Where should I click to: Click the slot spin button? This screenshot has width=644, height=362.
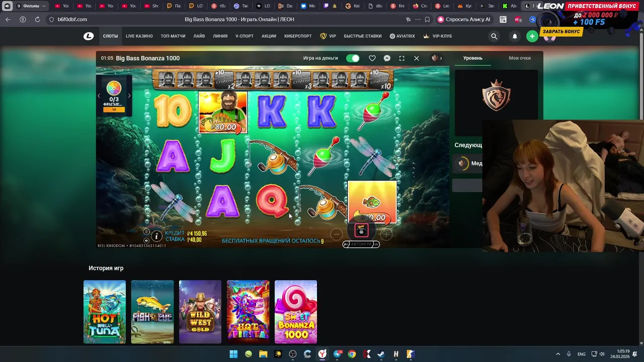tap(361, 231)
